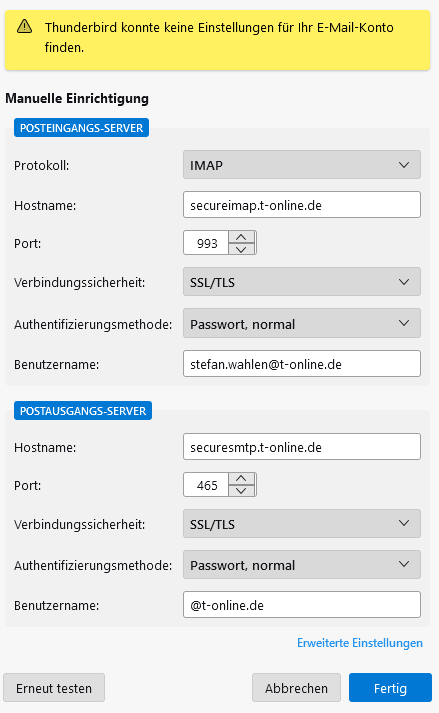Viewport: 439px width, 713px height.
Task: Click the secureimap.t-online.de hostname field
Action: (302, 205)
